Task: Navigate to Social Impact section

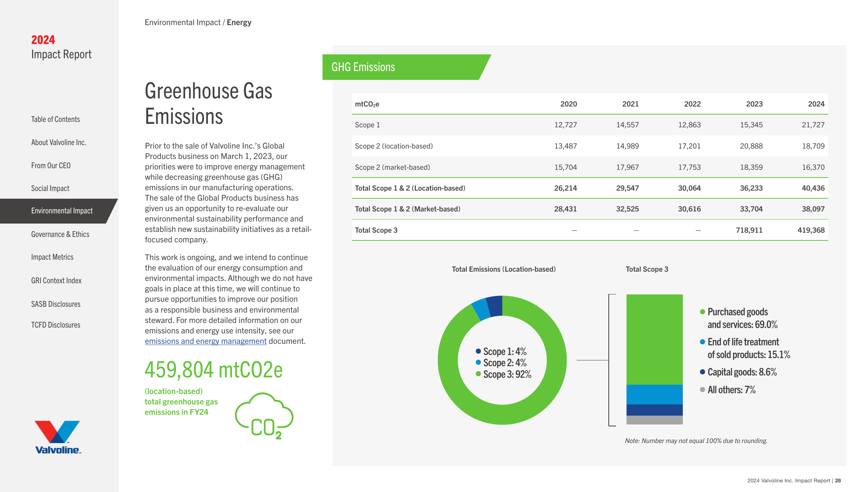Action: 50,188
